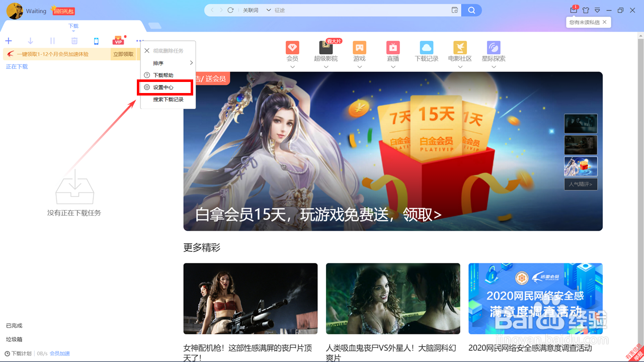
Task: Select the 下载 tab
Action: 73,26
